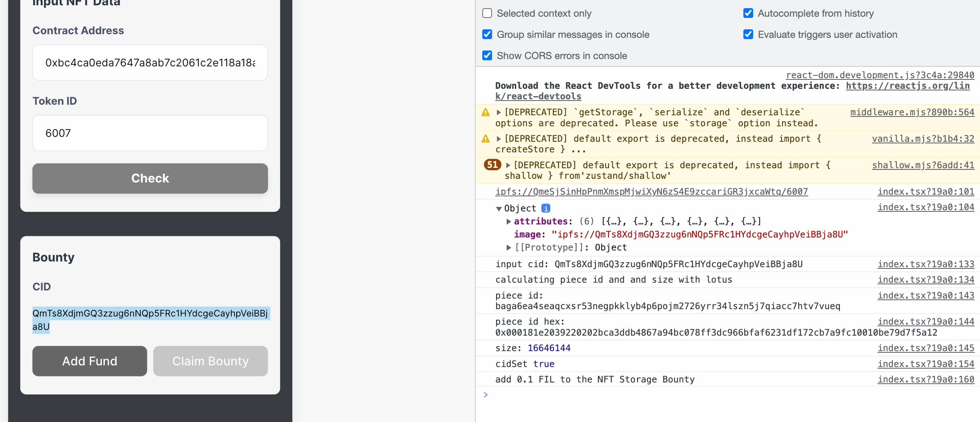The image size is (980, 422).
Task: Open index.tsx?19a0:145 source link
Action: pos(926,348)
